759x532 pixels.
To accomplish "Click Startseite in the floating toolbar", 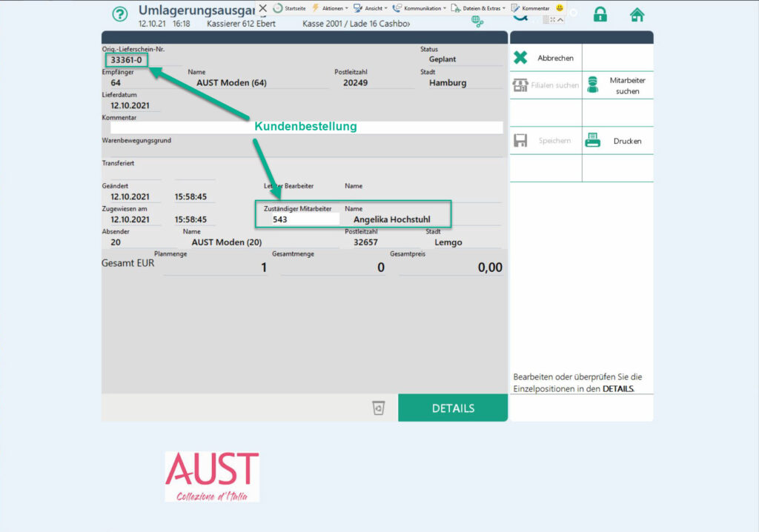I will coord(289,8).
